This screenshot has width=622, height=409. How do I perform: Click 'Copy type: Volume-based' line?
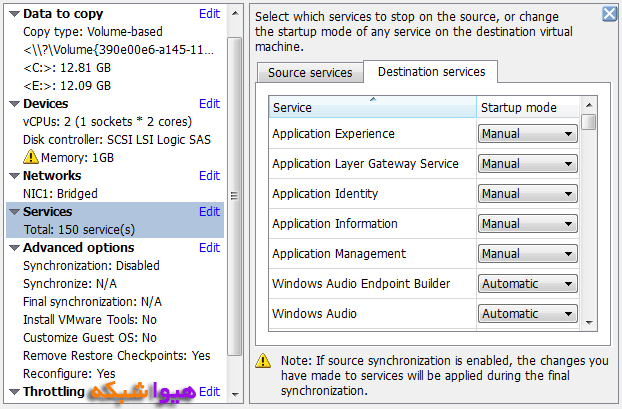(x=93, y=32)
